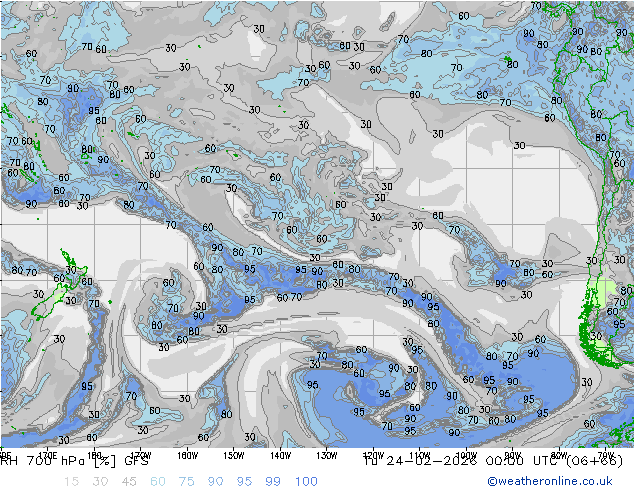Select the 15 percent legend value
Image resolution: width=634 pixels, height=490 pixels.
(71, 482)
